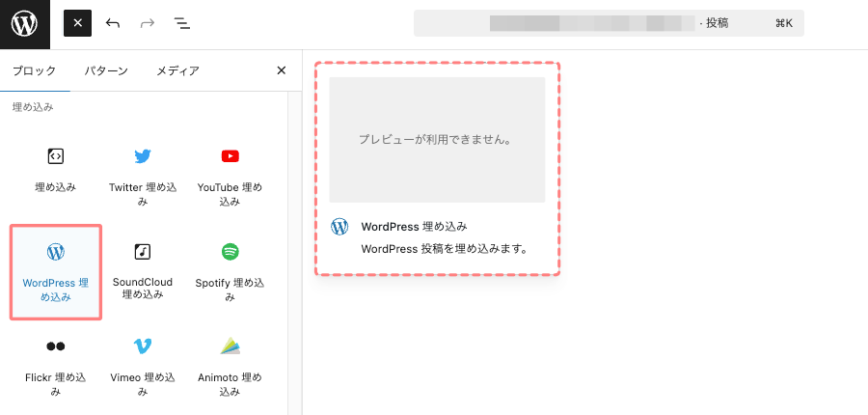
Task: Insert the Vimeo 埋め込み block
Action: click(x=143, y=369)
